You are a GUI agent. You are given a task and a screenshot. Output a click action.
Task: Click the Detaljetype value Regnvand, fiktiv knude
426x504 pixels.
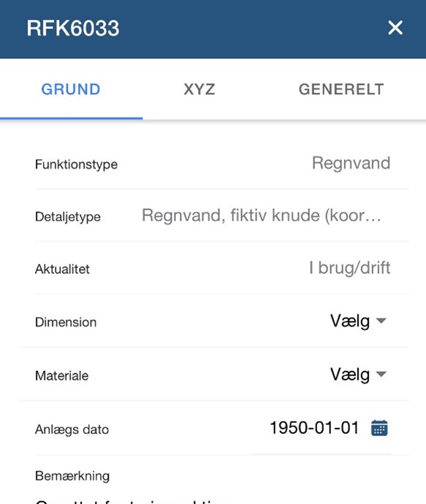tap(262, 215)
